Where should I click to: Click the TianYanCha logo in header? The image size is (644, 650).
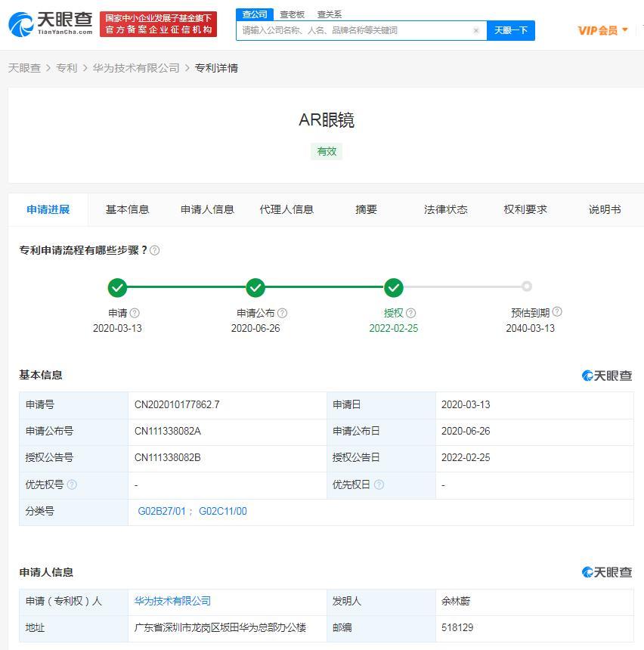(x=50, y=24)
